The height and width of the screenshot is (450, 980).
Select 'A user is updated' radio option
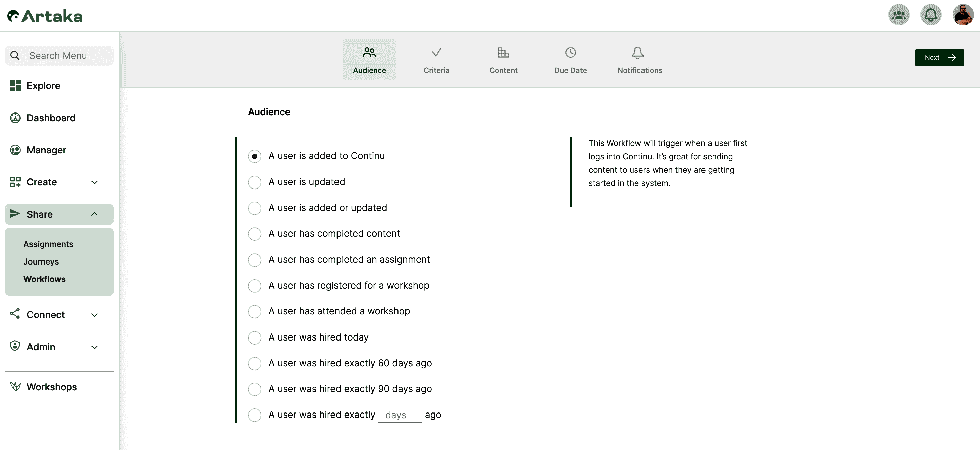[x=254, y=182]
